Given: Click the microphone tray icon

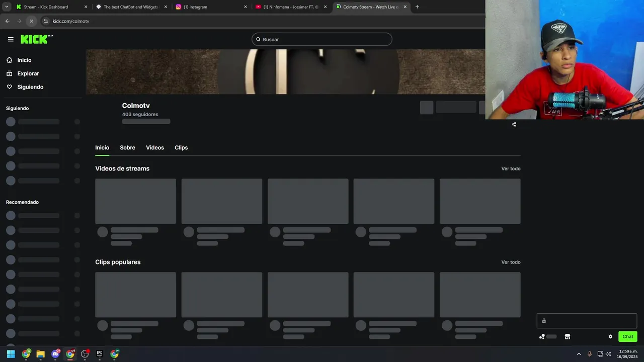Looking at the screenshot, I should point(590,354).
